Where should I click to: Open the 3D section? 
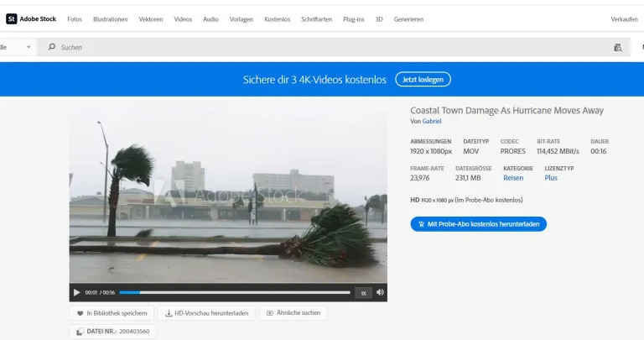click(x=379, y=19)
